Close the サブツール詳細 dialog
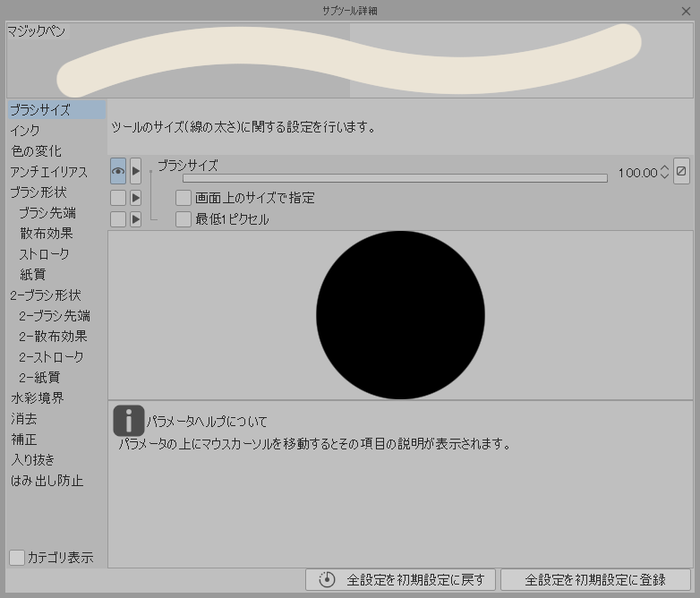The image size is (700, 598). coord(687,11)
